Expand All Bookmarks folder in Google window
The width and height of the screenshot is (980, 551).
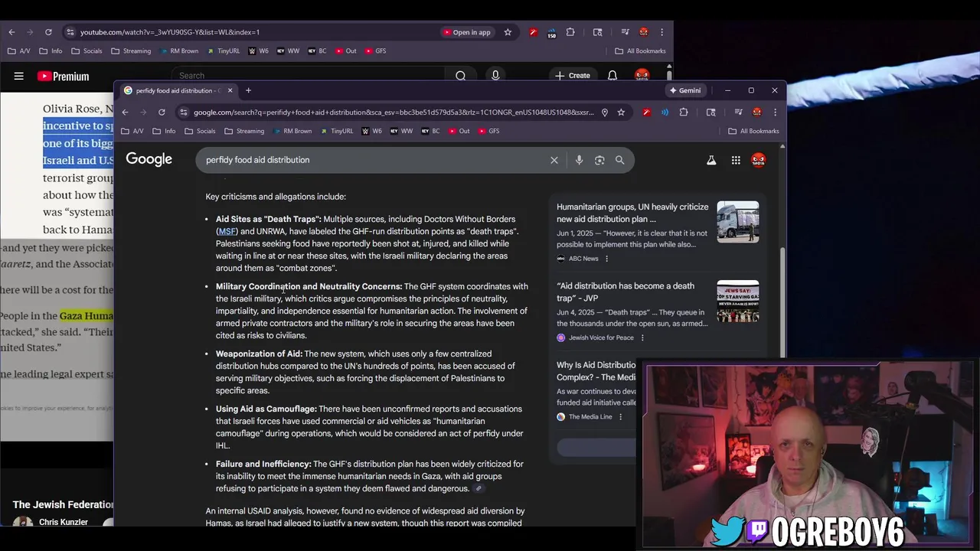[x=753, y=131]
